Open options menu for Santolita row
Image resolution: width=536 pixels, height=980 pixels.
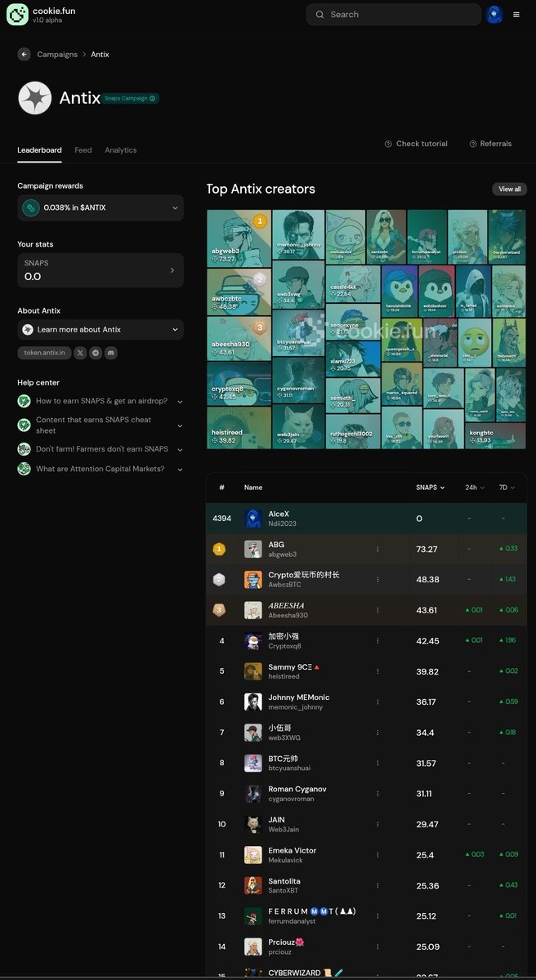[x=377, y=886]
